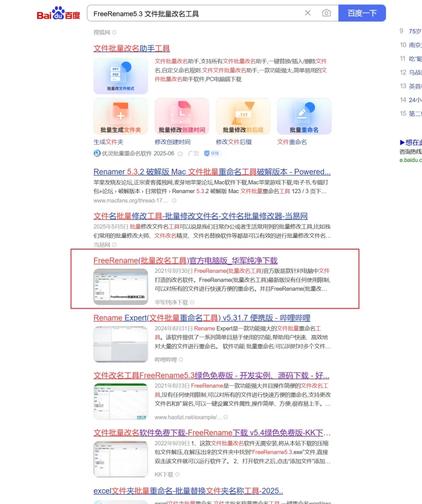The image size is (422, 504).
Task: Click the 保障 badge icon
Action: point(213,154)
